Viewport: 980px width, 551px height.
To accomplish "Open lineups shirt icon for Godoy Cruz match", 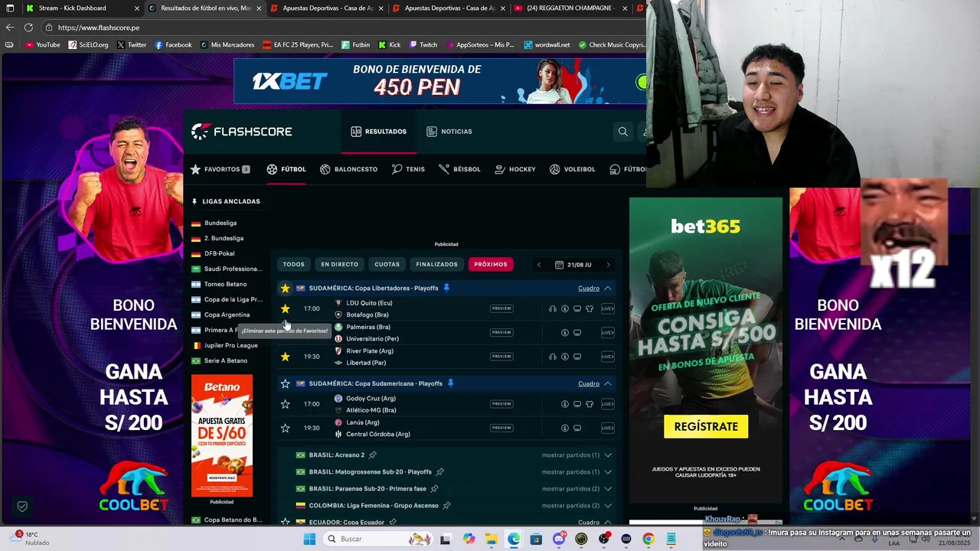I will tap(590, 404).
